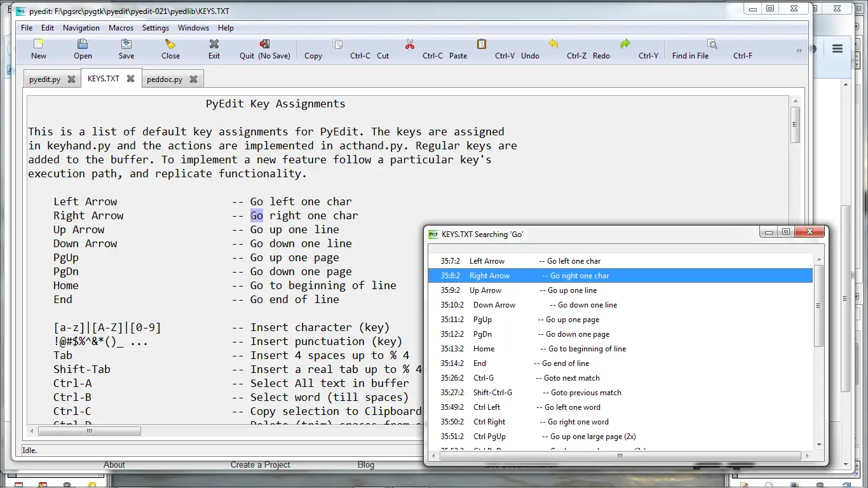Viewport: 868px width, 488px height.
Task: Switch to the peddoc.py tab
Action: (165, 79)
